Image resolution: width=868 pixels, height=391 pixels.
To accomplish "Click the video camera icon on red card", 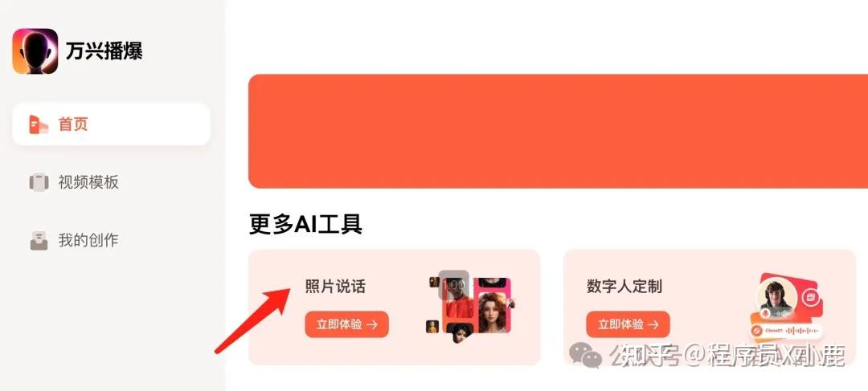I will point(810,298).
